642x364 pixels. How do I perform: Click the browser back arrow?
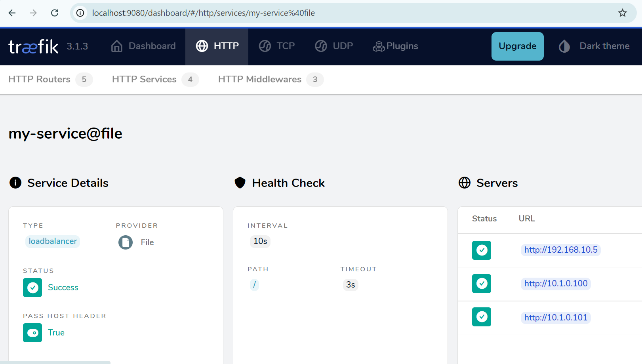click(x=12, y=13)
